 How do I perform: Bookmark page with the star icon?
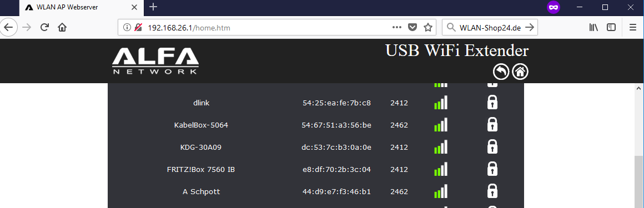[427, 28]
